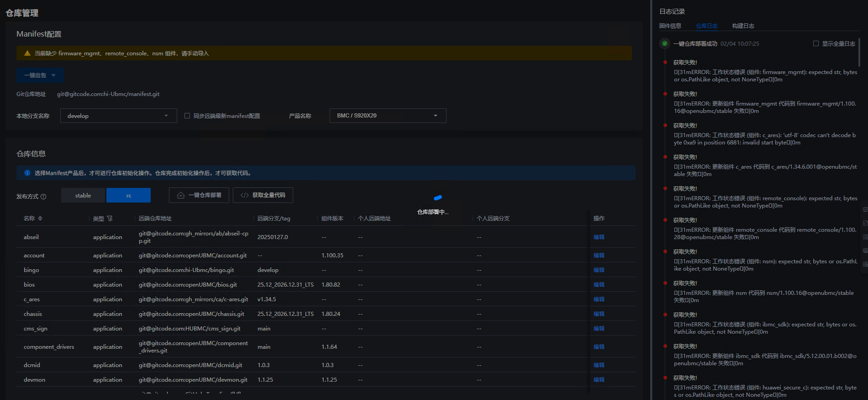The width and height of the screenshot is (868, 400).
Task: Select the stable release mode
Action: point(83,195)
